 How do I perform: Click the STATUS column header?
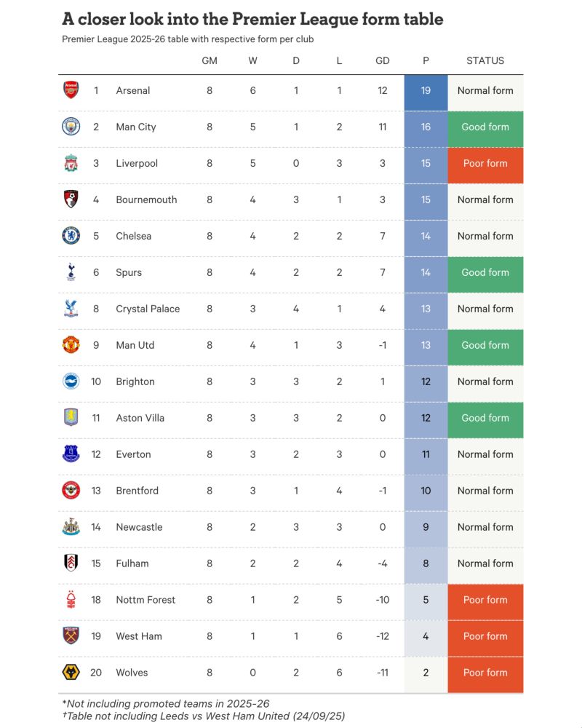pos(485,61)
